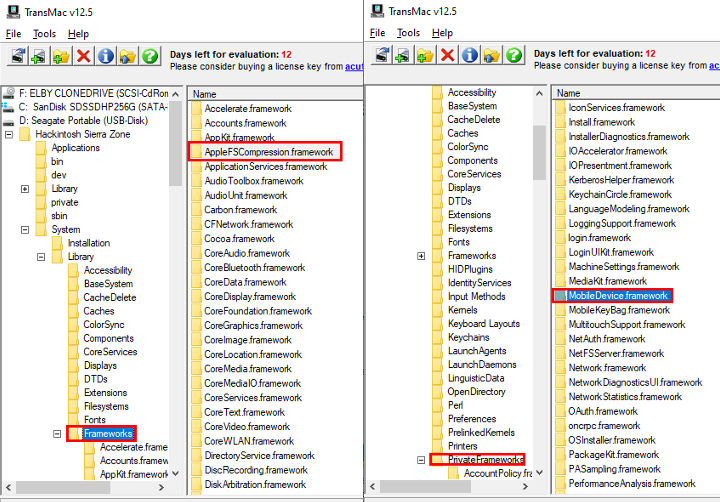The height and width of the screenshot is (502, 720).
Task: Click the red X delete icon in right window
Action: tap(447, 56)
